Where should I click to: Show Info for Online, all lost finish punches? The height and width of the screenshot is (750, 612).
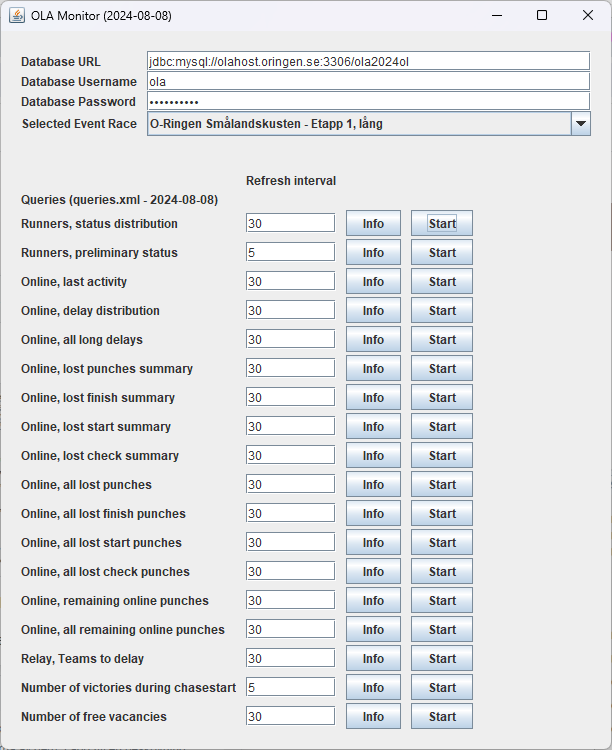373,514
